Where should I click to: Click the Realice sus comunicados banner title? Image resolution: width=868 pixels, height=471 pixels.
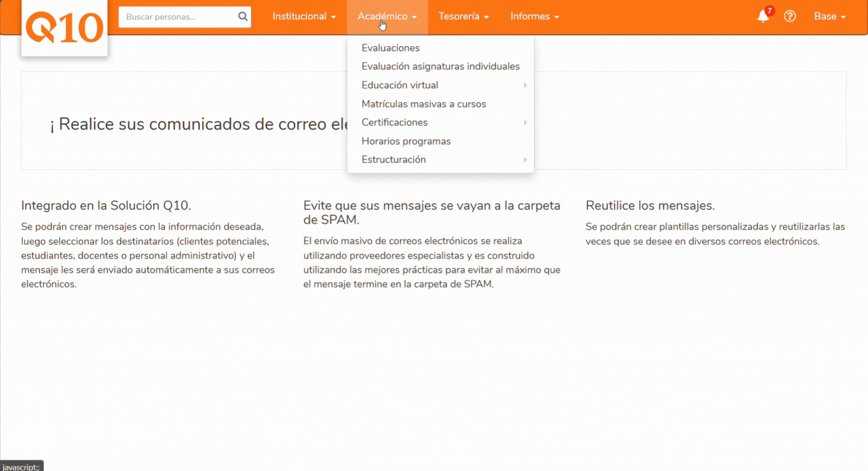tap(198, 124)
